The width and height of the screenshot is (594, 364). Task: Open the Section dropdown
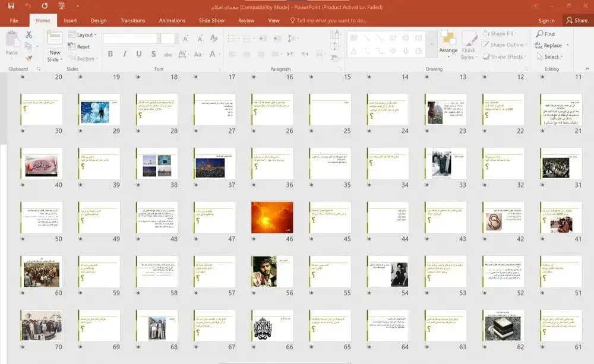tap(83, 59)
